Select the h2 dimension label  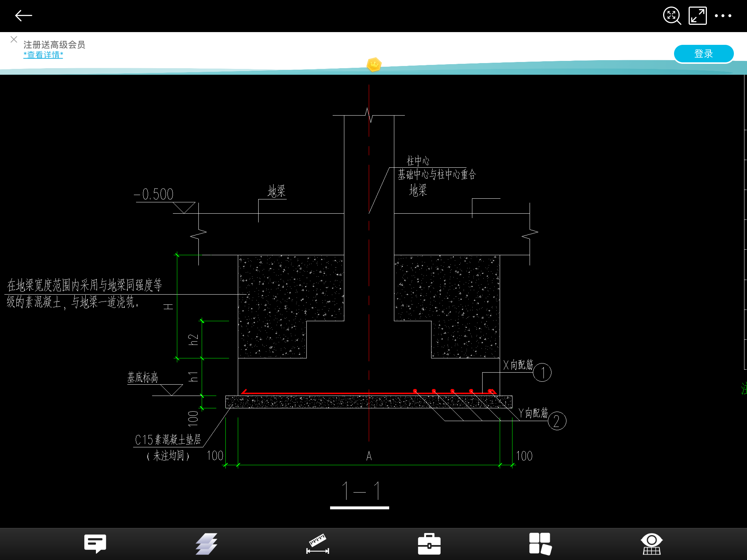click(x=193, y=340)
